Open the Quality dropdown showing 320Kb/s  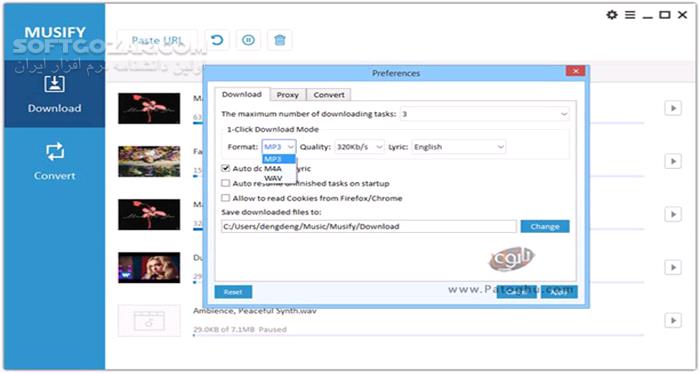359,147
